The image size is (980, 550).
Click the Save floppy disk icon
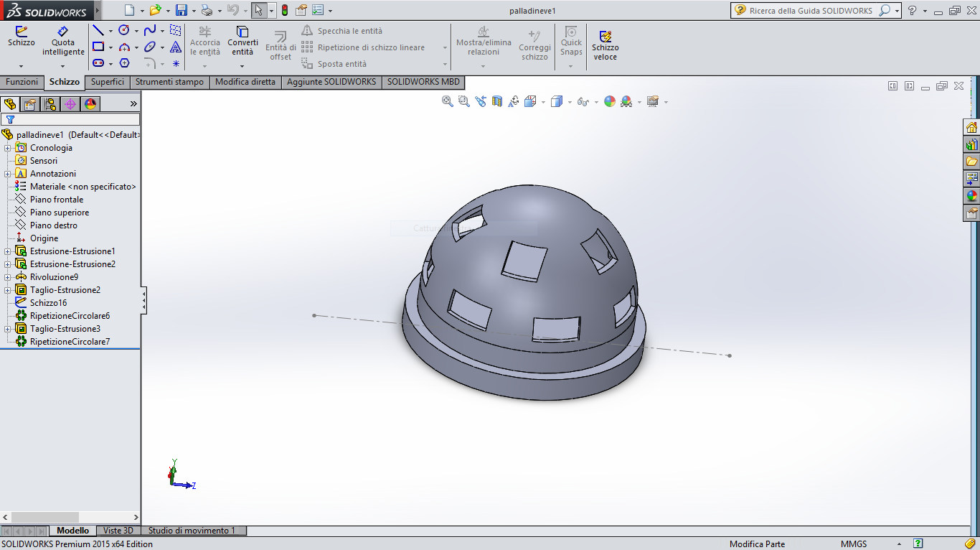point(181,10)
